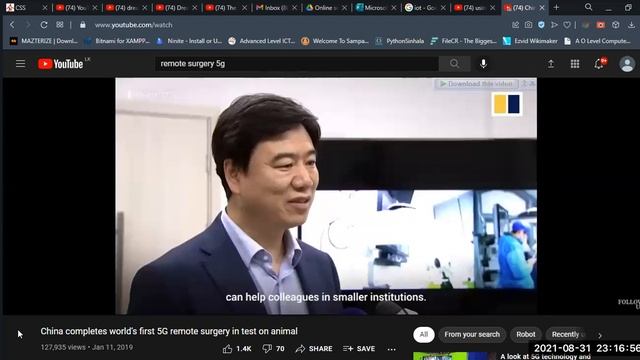Open speed dial start page icon
The image size is (640, 360).
60,25
